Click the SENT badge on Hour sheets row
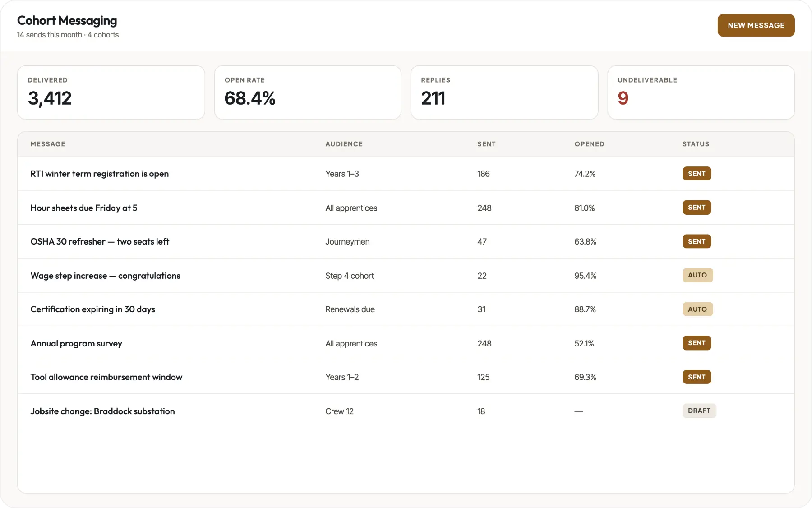The height and width of the screenshot is (508, 812). pyautogui.click(x=697, y=208)
